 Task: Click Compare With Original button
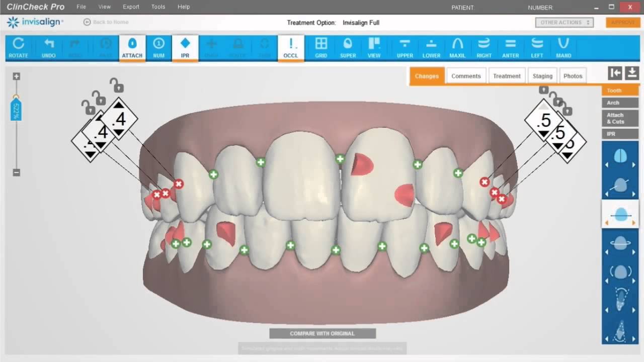click(323, 333)
